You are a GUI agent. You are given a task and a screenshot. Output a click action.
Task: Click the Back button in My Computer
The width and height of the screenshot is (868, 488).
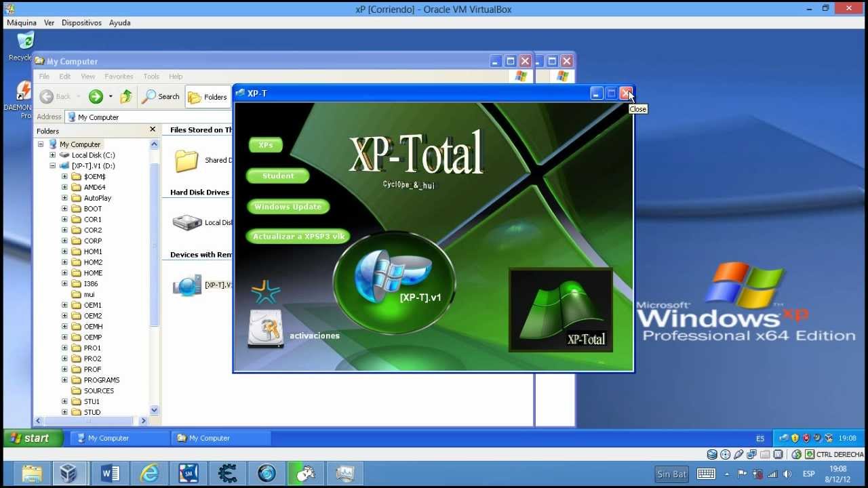click(x=56, y=96)
